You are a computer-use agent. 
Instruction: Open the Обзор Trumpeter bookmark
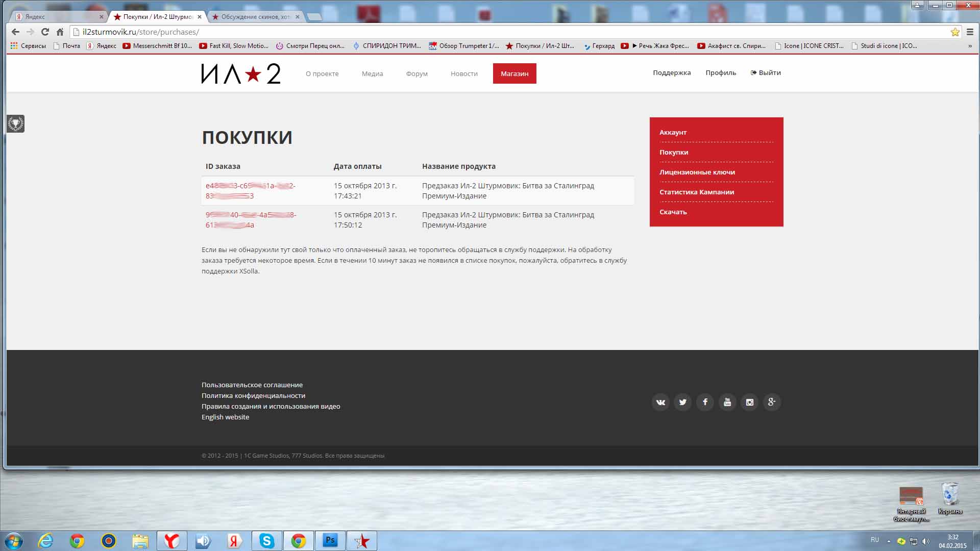(464, 46)
